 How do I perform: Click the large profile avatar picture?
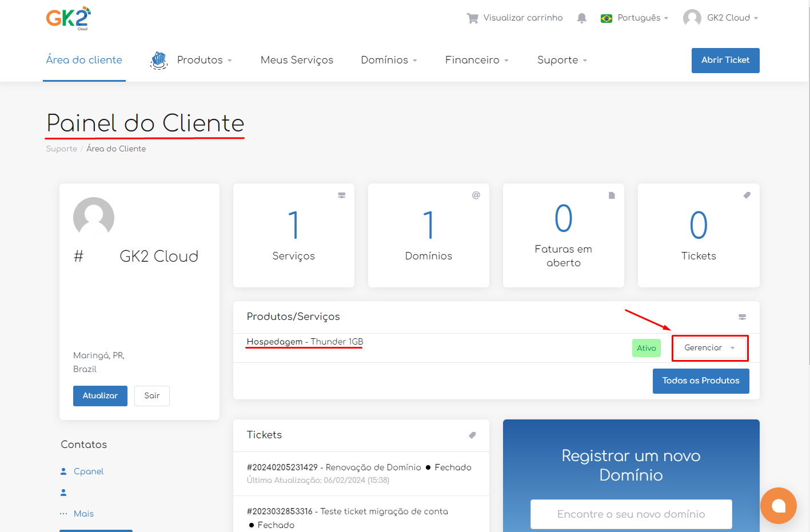pyautogui.click(x=94, y=217)
